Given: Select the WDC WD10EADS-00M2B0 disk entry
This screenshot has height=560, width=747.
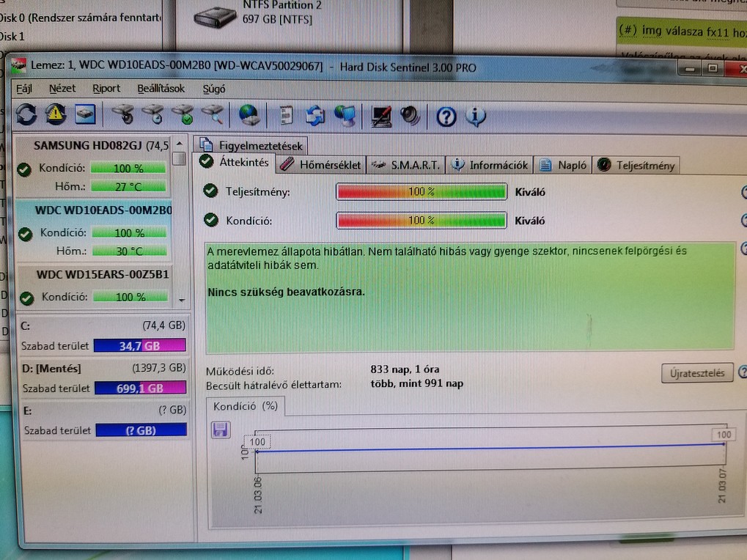Looking at the screenshot, I should point(95,230).
